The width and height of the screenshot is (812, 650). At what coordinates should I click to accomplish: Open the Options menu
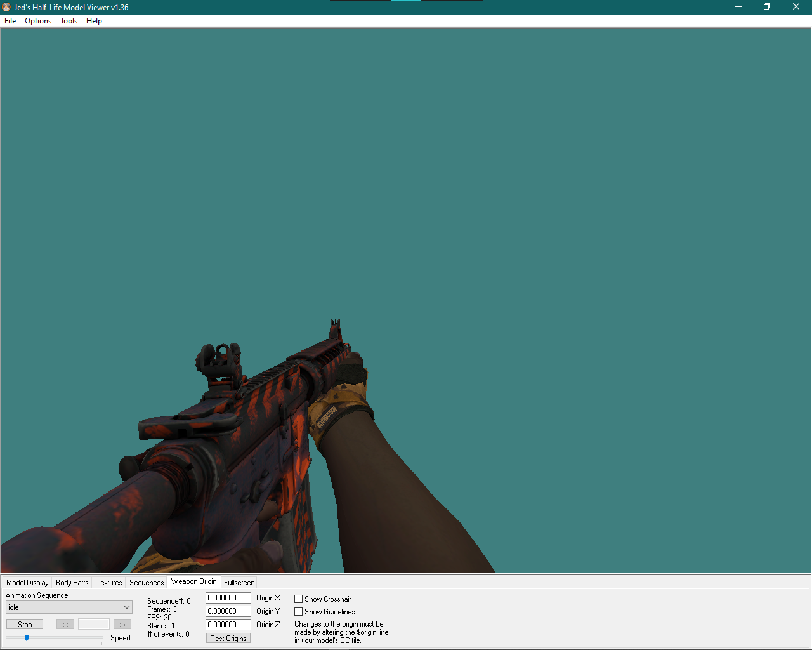tap(38, 21)
